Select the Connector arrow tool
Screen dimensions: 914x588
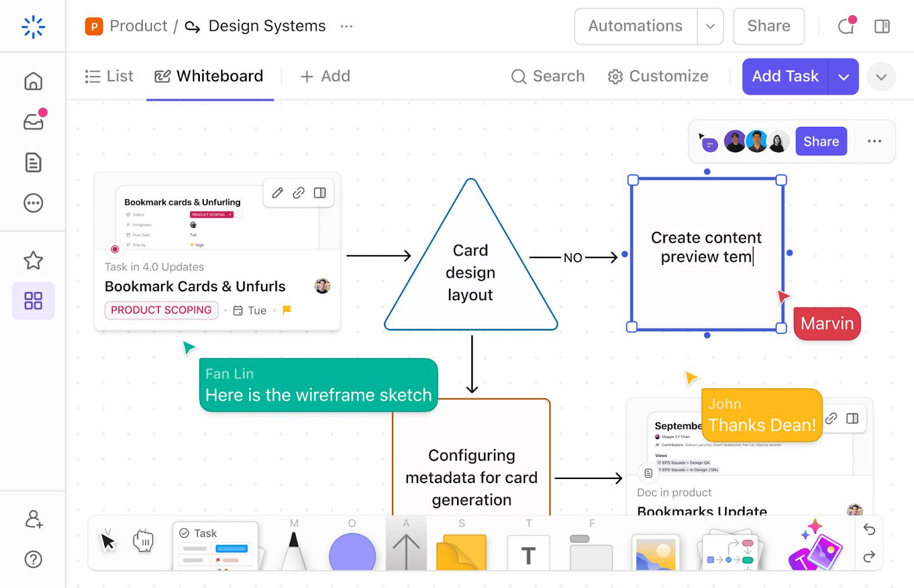[x=406, y=548]
